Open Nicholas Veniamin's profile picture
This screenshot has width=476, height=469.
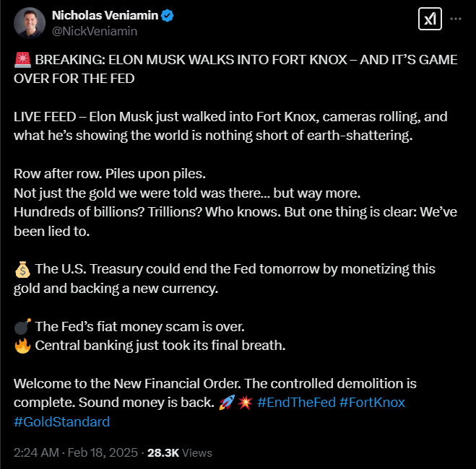(29, 23)
